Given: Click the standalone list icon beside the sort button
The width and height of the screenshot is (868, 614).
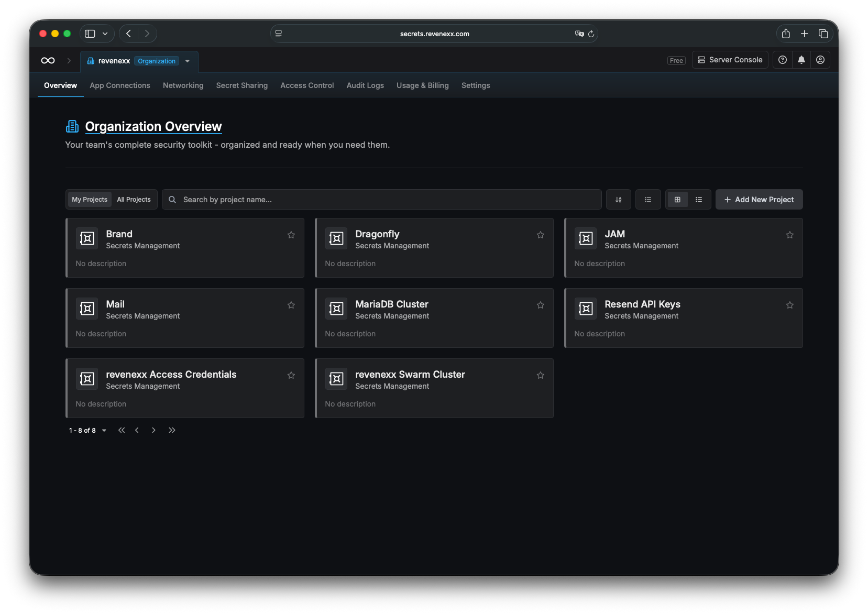Looking at the screenshot, I should tap(648, 200).
